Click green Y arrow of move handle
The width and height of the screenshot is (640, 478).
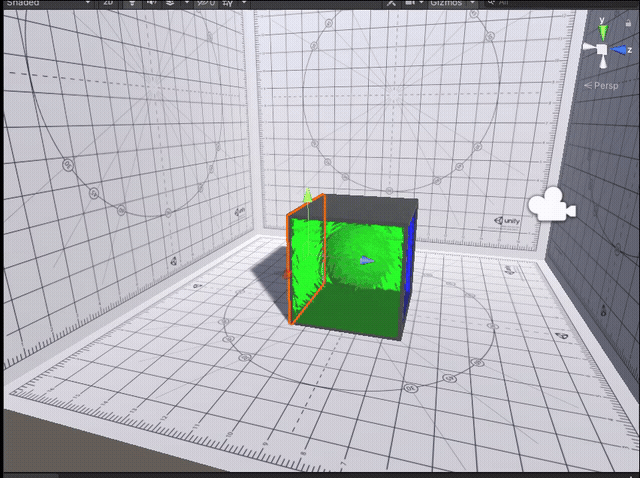[308, 195]
